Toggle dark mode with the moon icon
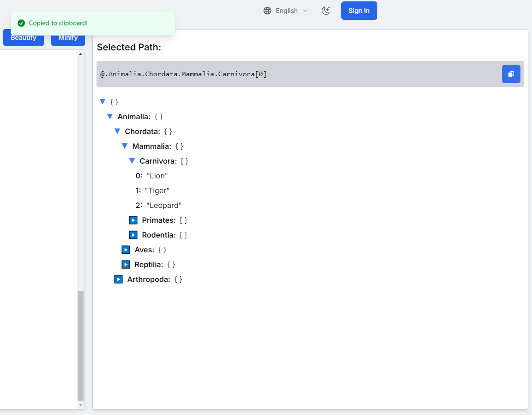Screen dimensions: 532x415 (x=326, y=11)
